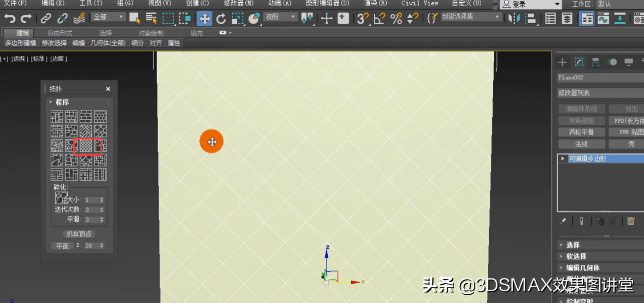Open the 修改器(M) menu

pos(239,3)
